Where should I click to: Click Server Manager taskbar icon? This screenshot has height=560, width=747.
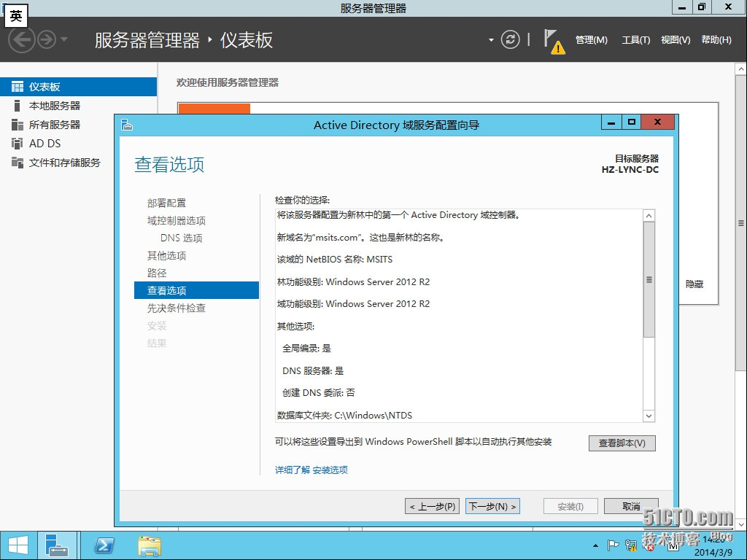click(x=57, y=545)
